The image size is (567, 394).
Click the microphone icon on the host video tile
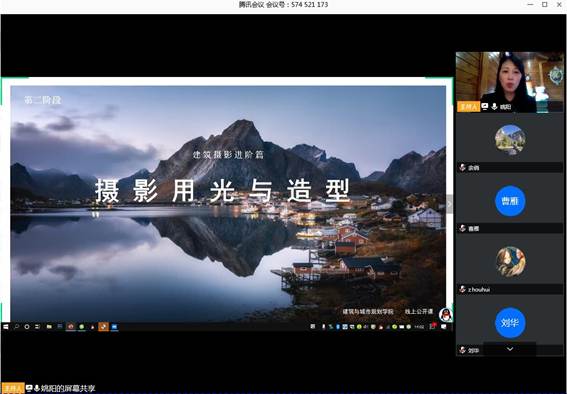[x=494, y=107]
